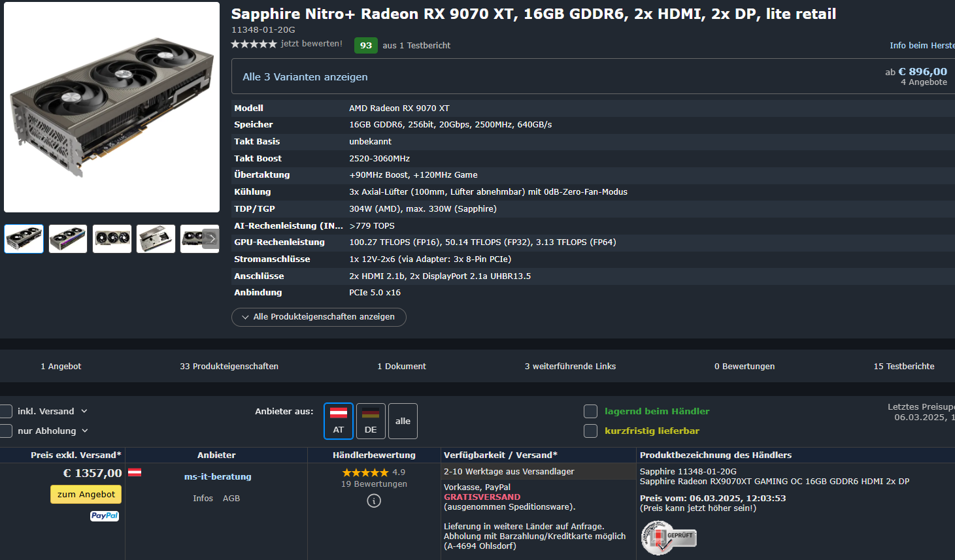Click the 'Anbieter' column header
This screenshot has height=560, width=955.
[x=216, y=455]
